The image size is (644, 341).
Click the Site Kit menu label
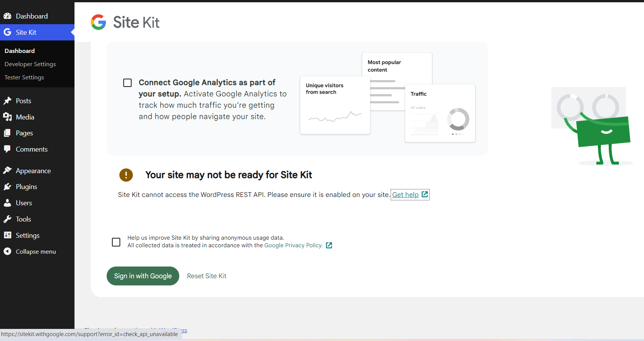click(26, 33)
